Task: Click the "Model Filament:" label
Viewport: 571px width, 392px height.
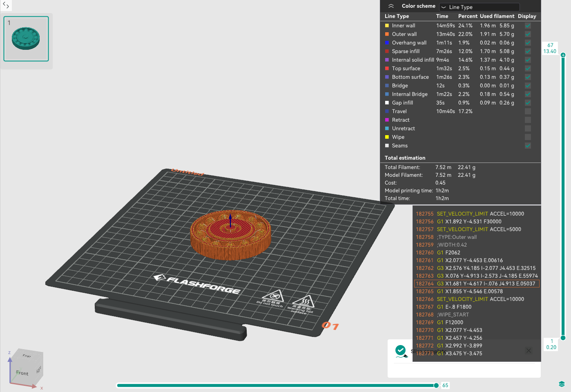Action: (404, 175)
